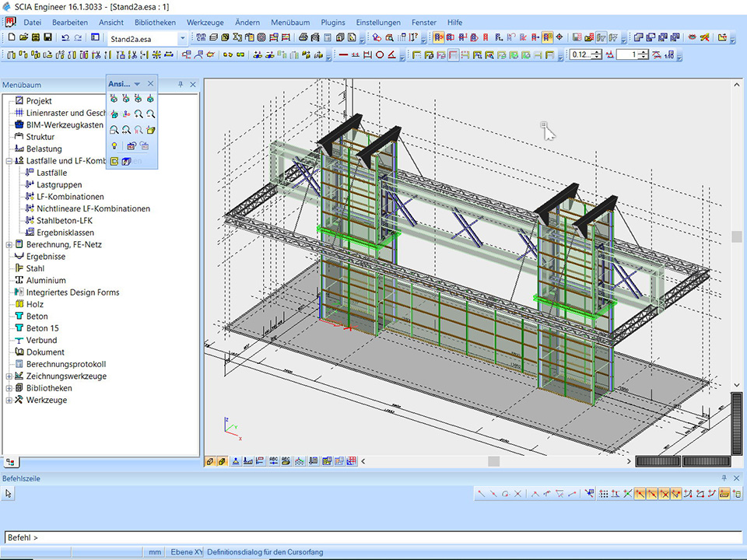Screen dimensions: 747x560
Task: Toggle the pin on Befehlszeile panel
Action: point(725,478)
